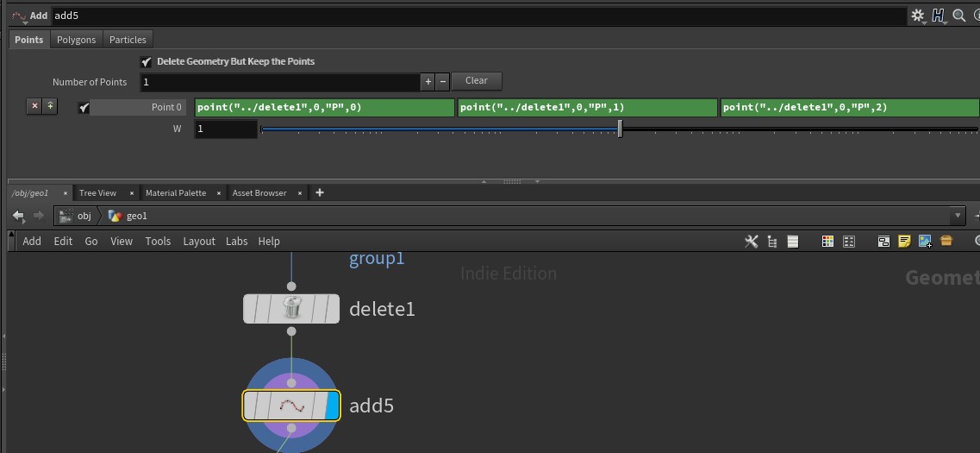Open the color palette grid icon

tap(827, 242)
